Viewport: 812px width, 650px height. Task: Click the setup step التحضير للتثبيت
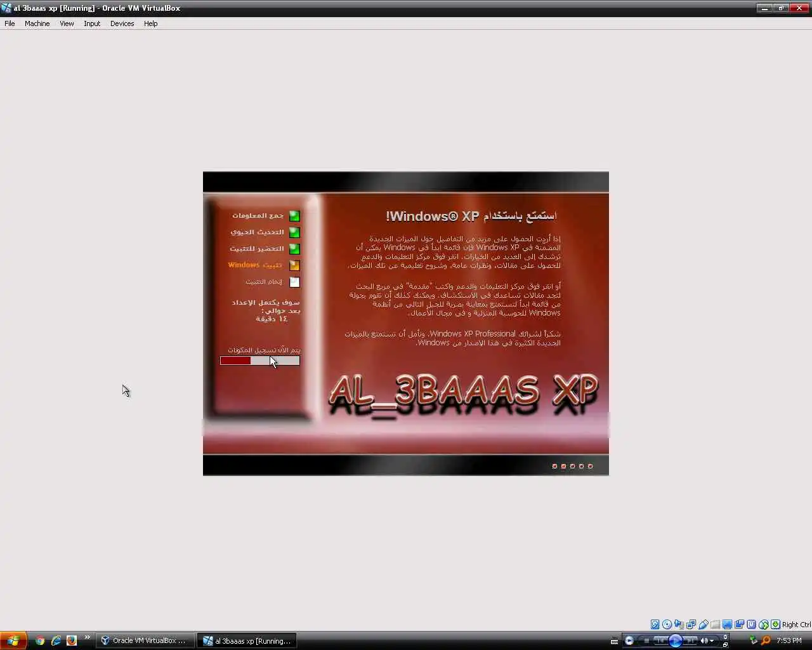(256, 249)
